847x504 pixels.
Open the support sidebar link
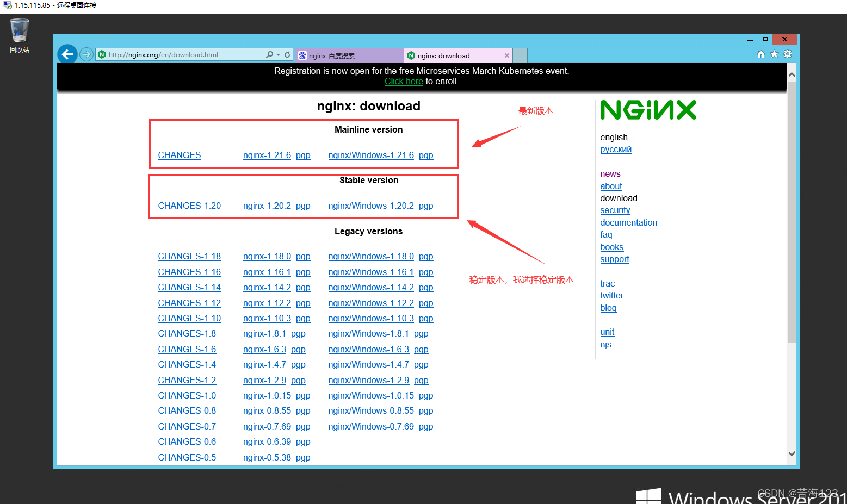[615, 259]
